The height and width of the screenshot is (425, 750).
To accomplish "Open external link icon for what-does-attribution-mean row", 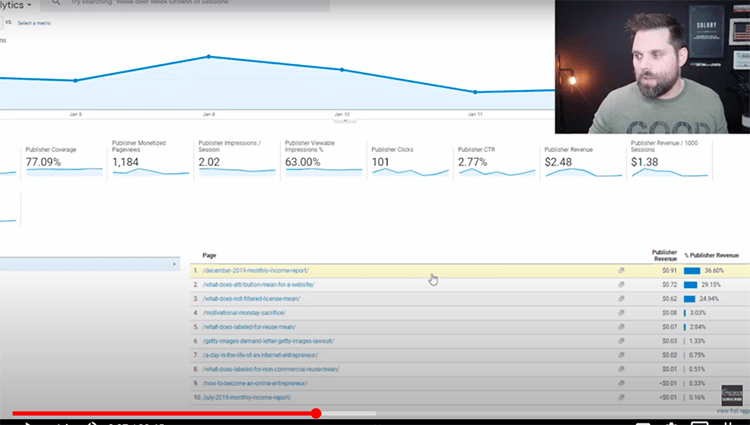I will pyautogui.click(x=621, y=284).
